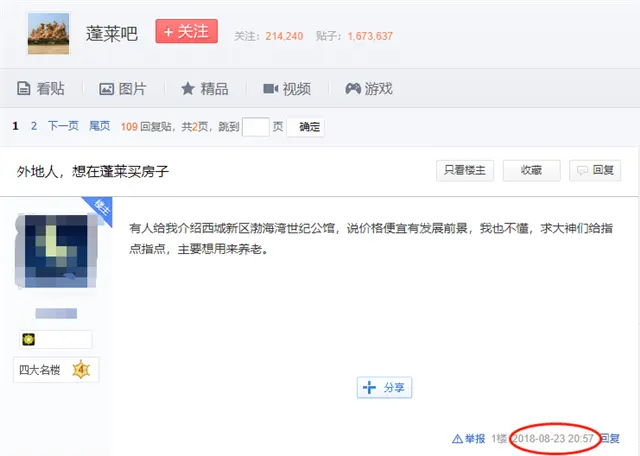The height and width of the screenshot is (456, 640).
Task: Switch to the 精品 tab
Action: point(205,88)
